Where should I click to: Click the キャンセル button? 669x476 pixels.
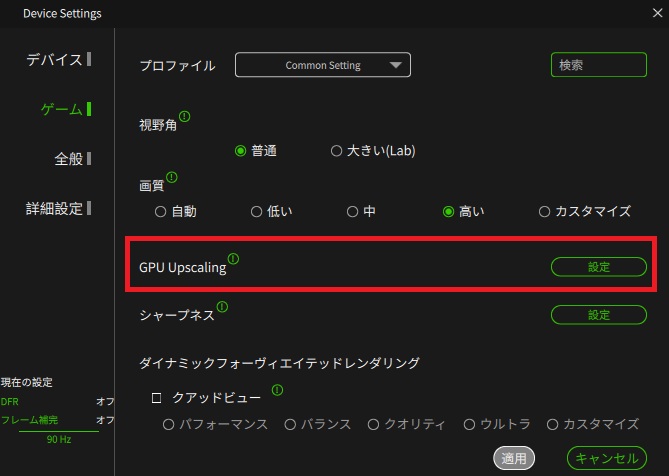[x=607, y=458]
